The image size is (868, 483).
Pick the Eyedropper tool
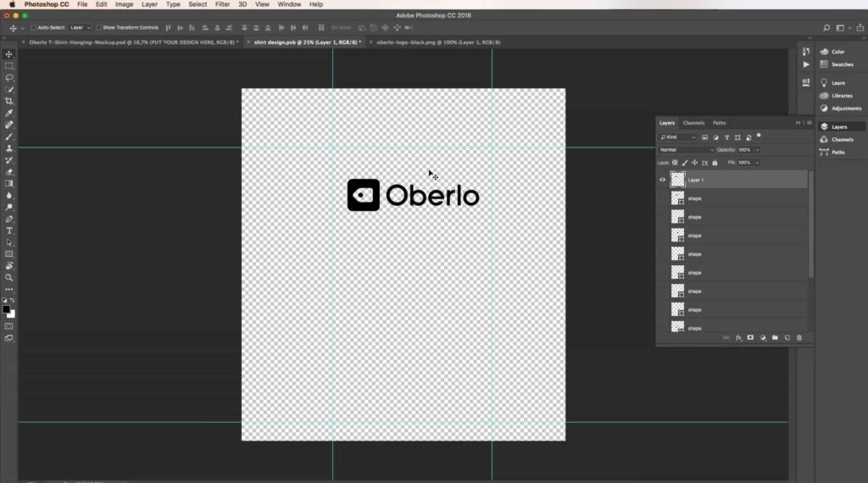[9, 113]
